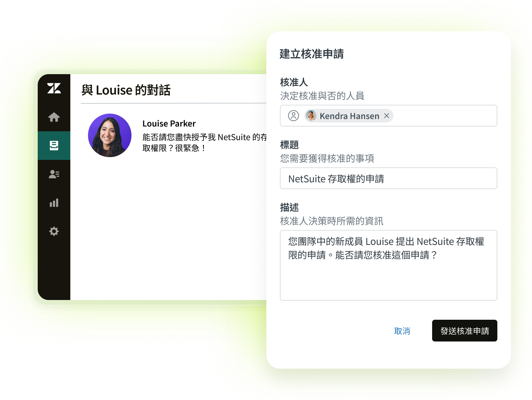
Task: Click Kendra Hansen's small avatar in the chip
Action: 311,116
